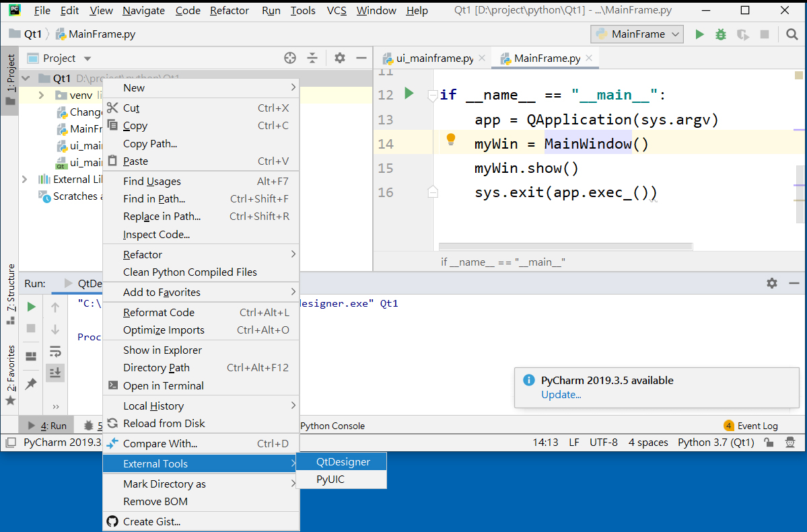The width and height of the screenshot is (807, 532).
Task: Change LF line separator
Action: click(x=574, y=443)
